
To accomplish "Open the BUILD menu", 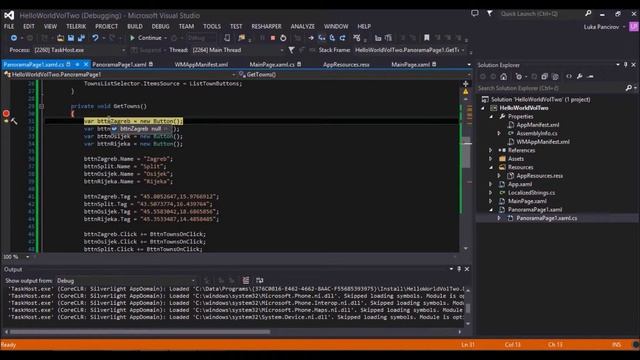I will 135,26.
